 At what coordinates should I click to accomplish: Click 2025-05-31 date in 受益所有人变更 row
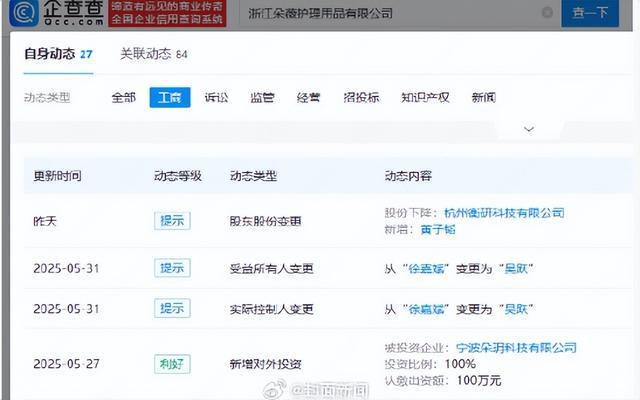point(67,269)
